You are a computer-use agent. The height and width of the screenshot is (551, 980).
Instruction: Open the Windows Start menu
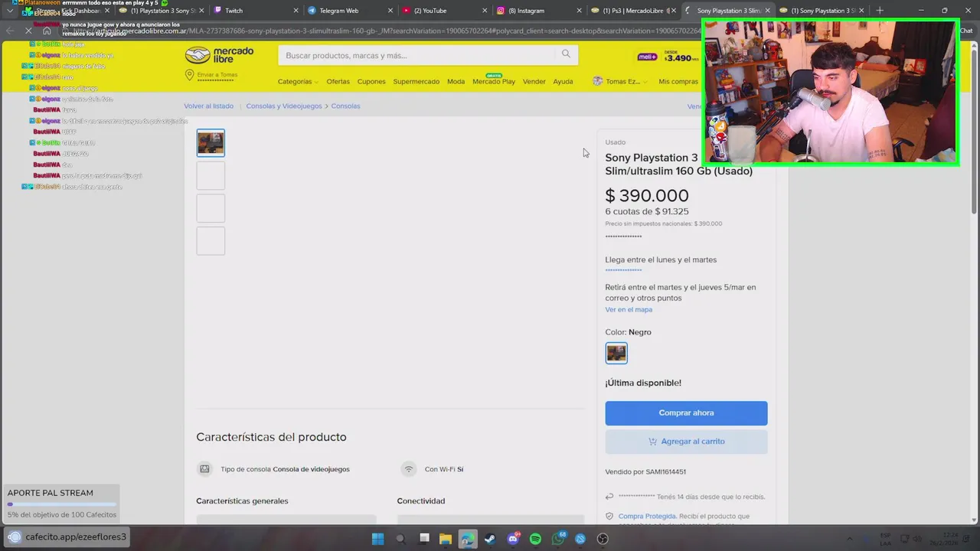[377, 539]
